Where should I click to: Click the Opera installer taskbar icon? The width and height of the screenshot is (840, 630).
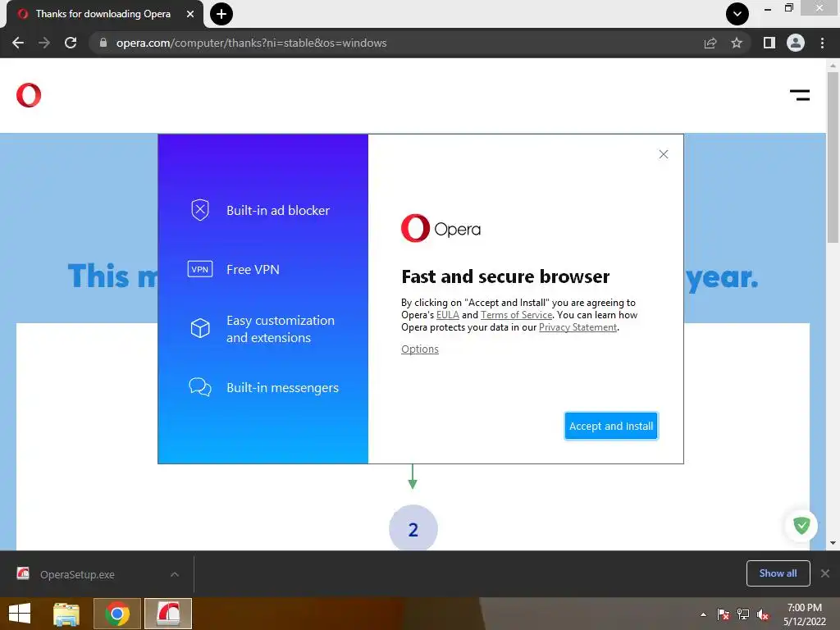coord(167,614)
